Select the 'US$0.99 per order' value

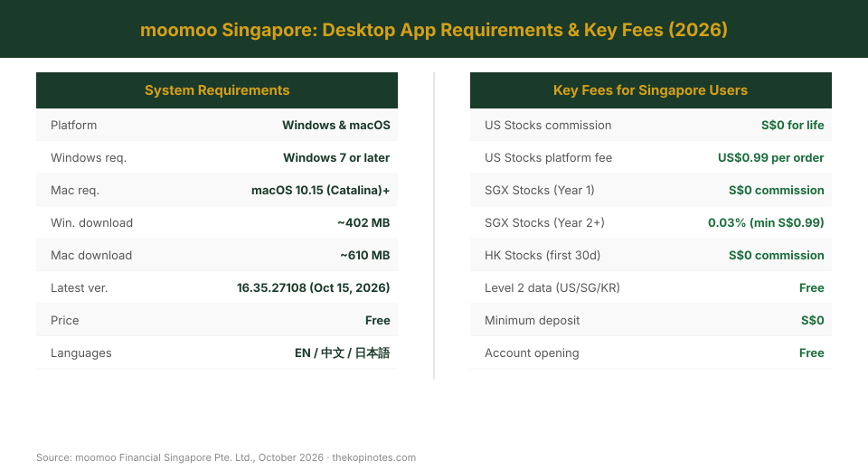(x=771, y=158)
